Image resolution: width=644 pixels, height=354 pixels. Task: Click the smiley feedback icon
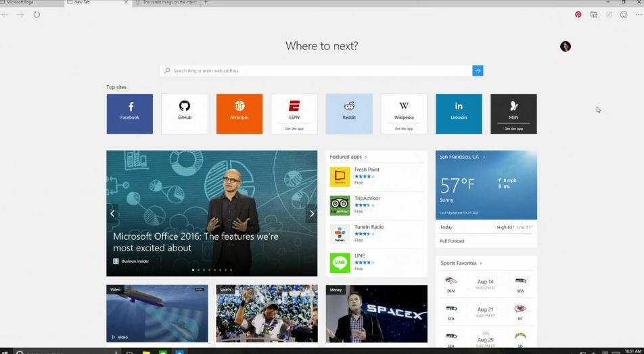(624, 15)
